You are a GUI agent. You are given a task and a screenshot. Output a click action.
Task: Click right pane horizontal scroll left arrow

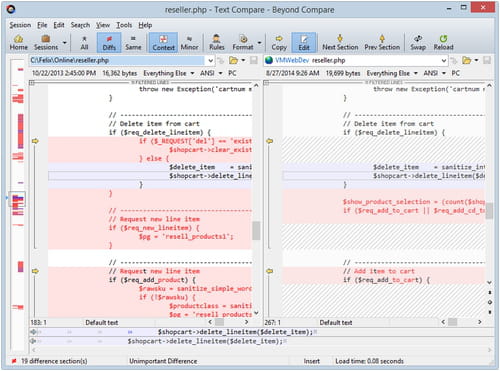pyautogui.click(x=443, y=322)
